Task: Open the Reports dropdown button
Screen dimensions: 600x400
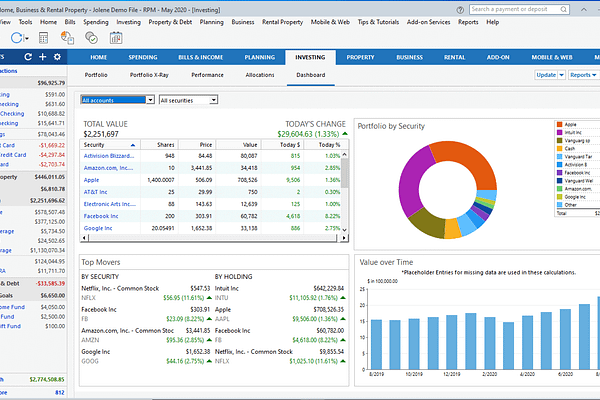Action: [581, 75]
